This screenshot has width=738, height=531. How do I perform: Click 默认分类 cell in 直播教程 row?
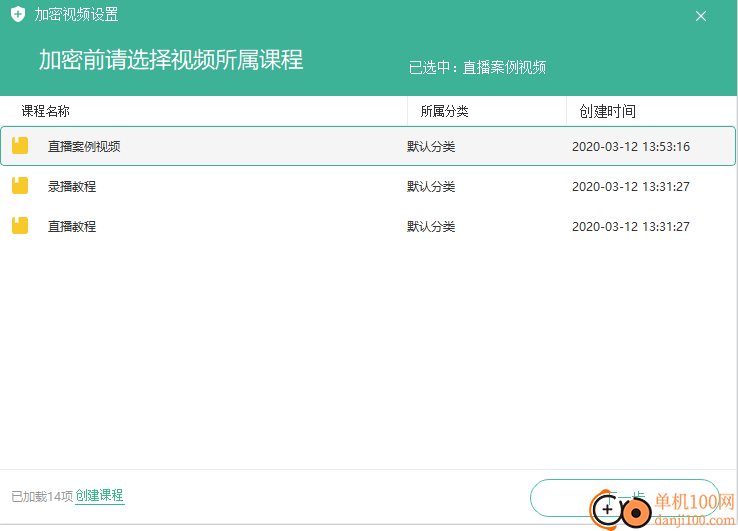click(x=431, y=226)
